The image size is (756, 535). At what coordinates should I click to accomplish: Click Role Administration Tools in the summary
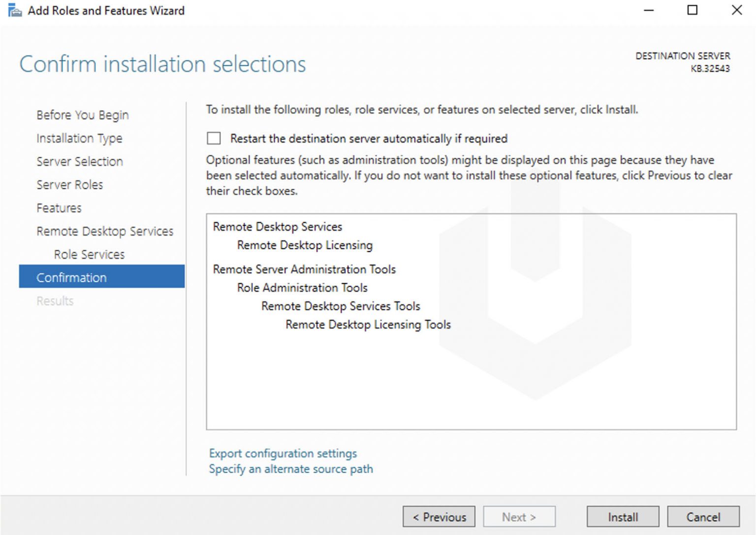pyautogui.click(x=302, y=287)
